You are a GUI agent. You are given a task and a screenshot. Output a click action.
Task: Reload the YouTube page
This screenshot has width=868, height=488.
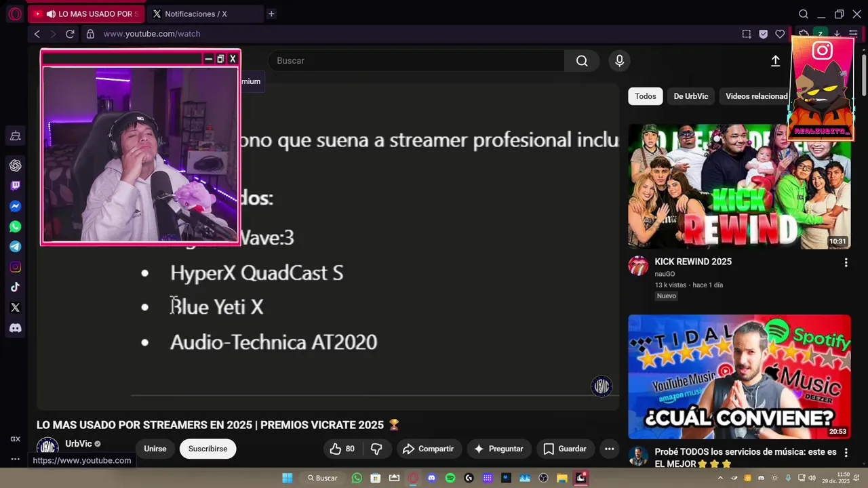click(x=70, y=34)
